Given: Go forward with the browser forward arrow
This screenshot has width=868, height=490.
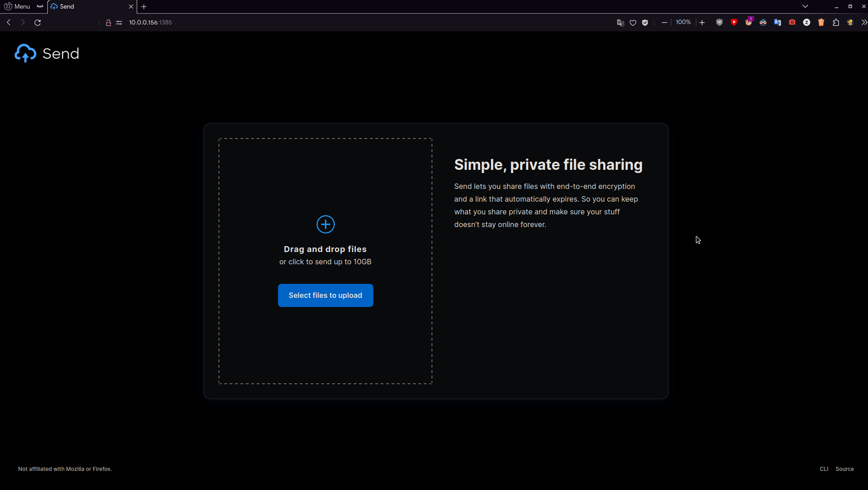Looking at the screenshot, I should (x=23, y=22).
